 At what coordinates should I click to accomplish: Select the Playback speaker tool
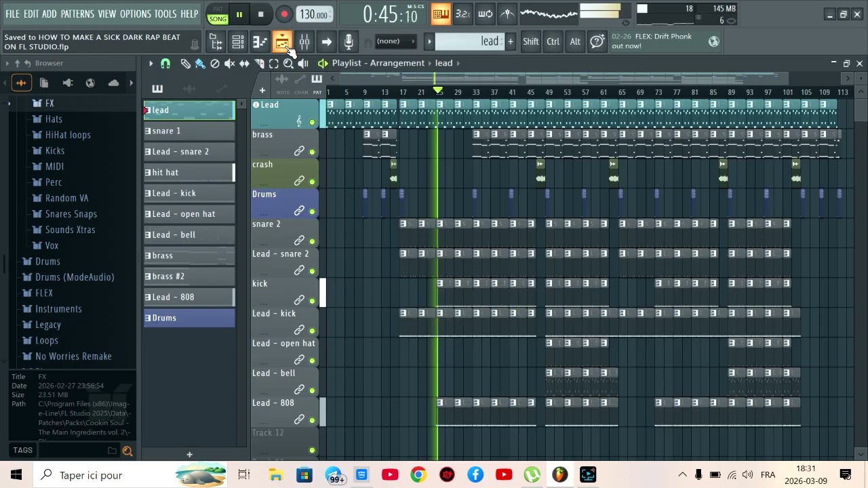click(x=303, y=63)
